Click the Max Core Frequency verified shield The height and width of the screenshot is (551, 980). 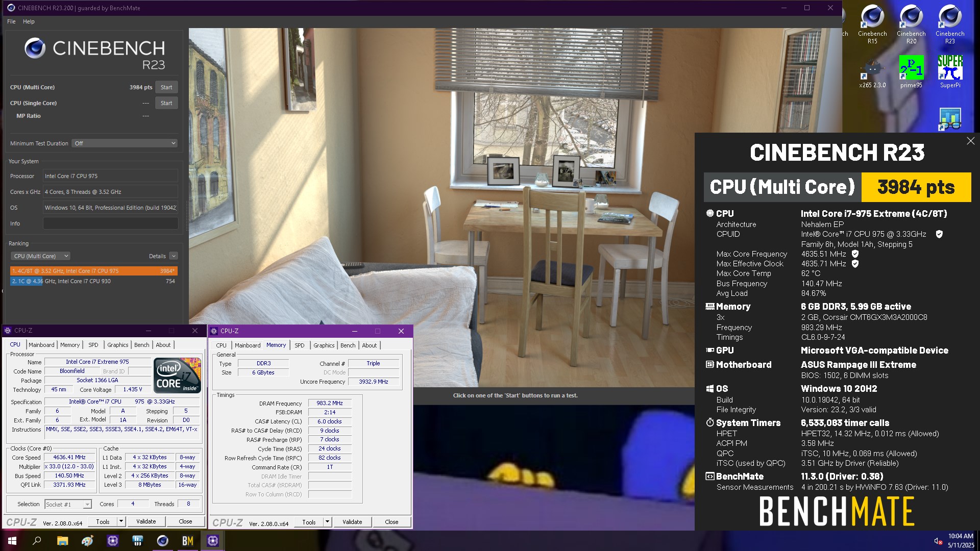click(x=855, y=254)
